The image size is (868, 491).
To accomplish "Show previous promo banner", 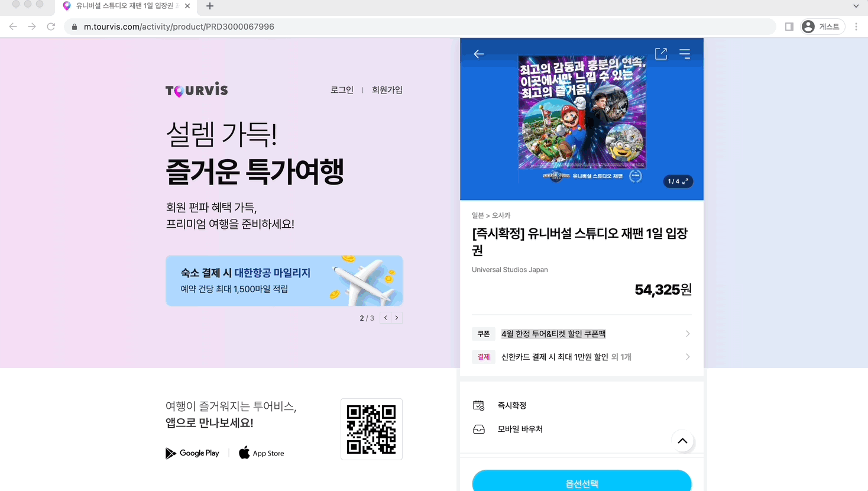I will (386, 318).
